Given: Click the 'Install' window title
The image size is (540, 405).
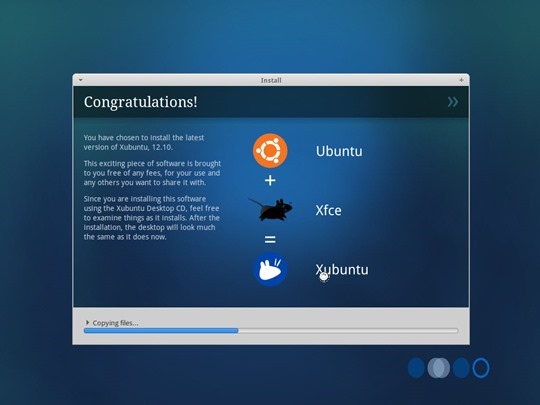Looking at the screenshot, I should point(271,80).
